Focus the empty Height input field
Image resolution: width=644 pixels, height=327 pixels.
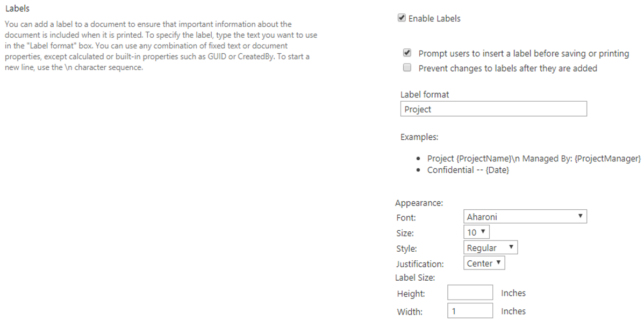pyautogui.click(x=470, y=293)
